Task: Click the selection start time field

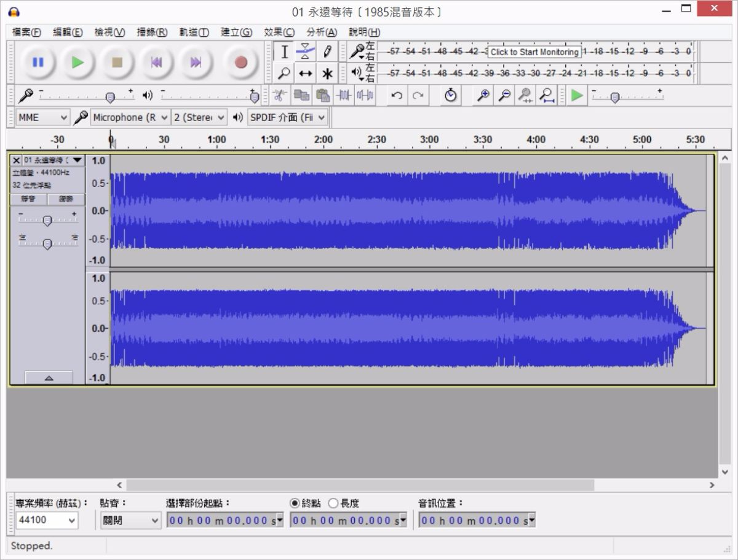Action: 225,521
